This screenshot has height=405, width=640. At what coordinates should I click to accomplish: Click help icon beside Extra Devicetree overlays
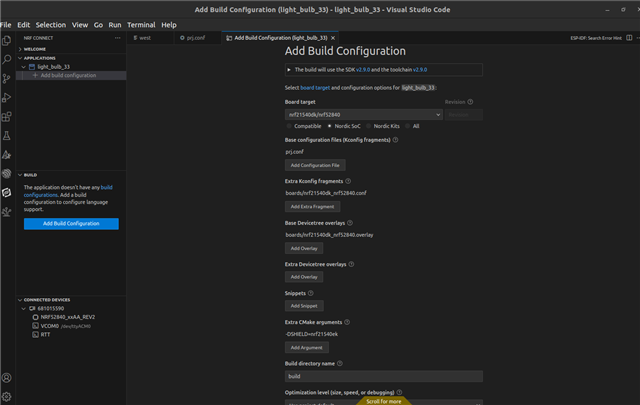(351, 264)
